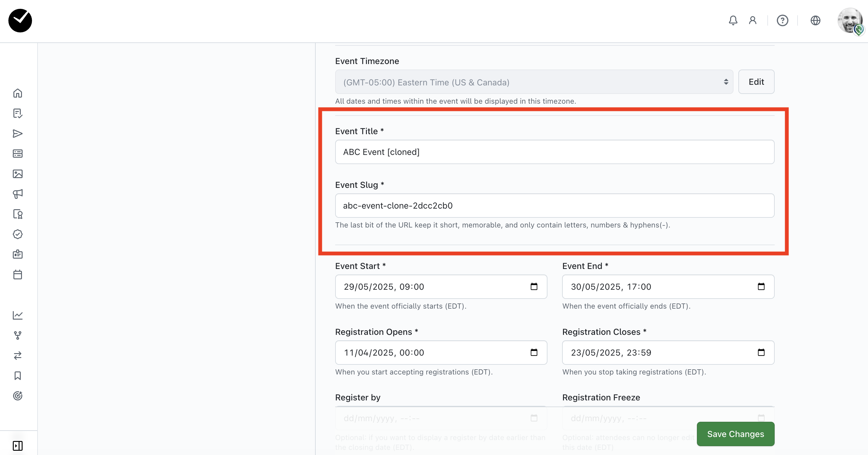Viewport: 868px width, 455px height.
Task: Open Registration Closes calendar picker
Action: pos(761,352)
